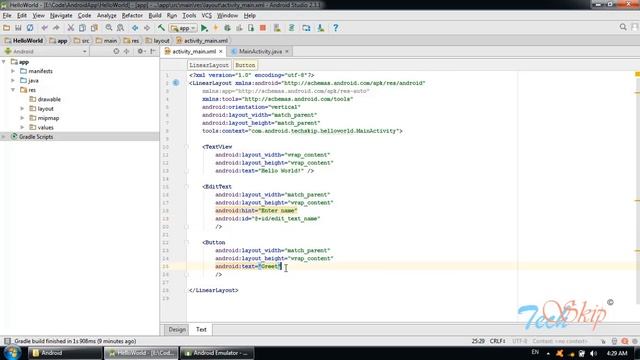This screenshot has height=360, width=640.
Task: Click the layout breadcrumb
Action: [x=158, y=41]
